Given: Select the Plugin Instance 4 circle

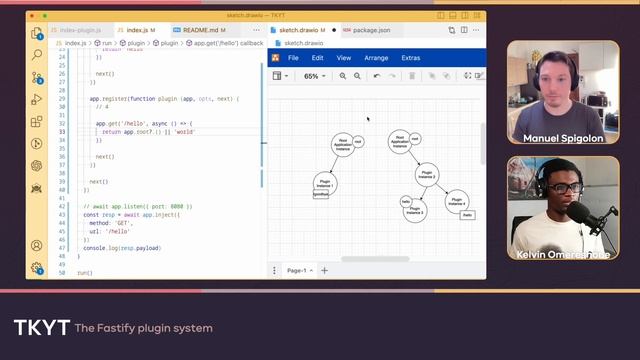Looking at the screenshot, I should click(x=457, y=202).
